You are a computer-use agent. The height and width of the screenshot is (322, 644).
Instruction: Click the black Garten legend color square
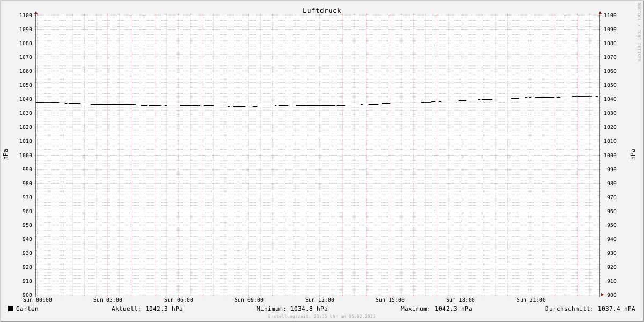[10, 309]
